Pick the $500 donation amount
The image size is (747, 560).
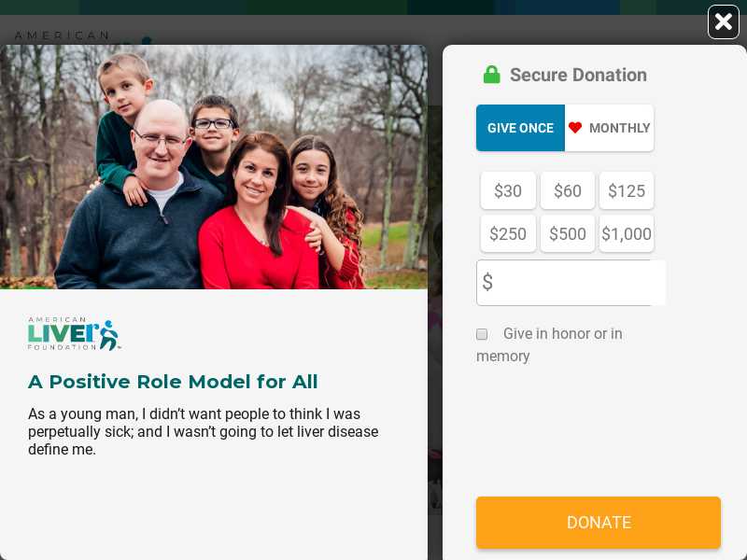click(568, 234)
